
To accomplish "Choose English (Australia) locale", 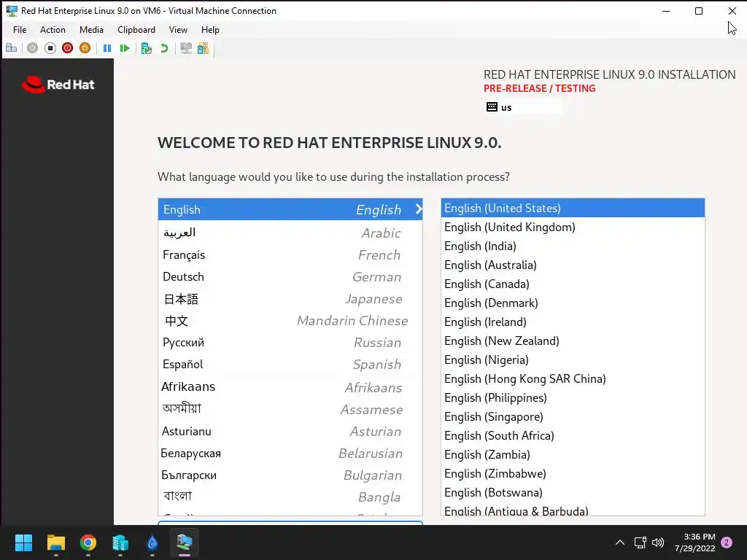I will point(573,265).
